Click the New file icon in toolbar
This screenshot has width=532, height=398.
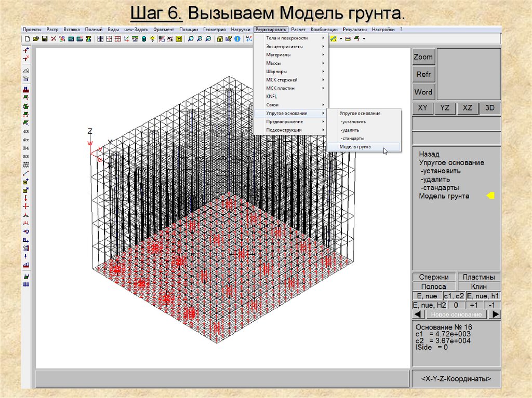(x=27, y=39)
